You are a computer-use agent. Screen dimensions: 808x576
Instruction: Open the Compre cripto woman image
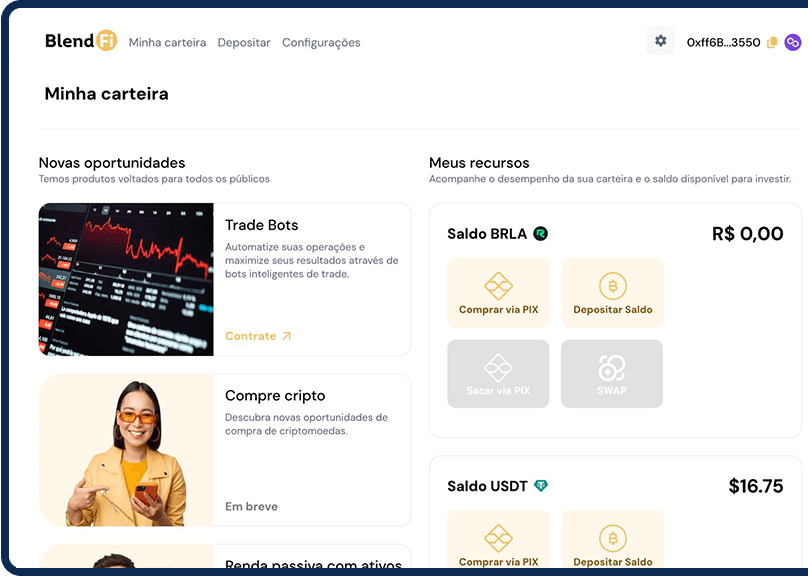point(126,450)
